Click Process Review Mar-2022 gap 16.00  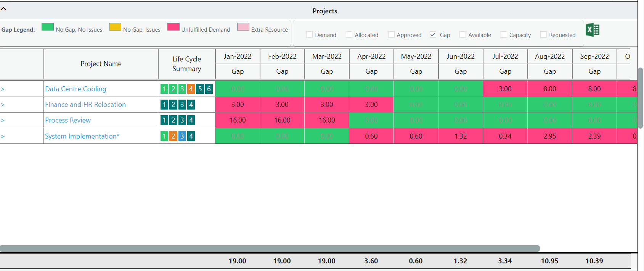point(327,120)
